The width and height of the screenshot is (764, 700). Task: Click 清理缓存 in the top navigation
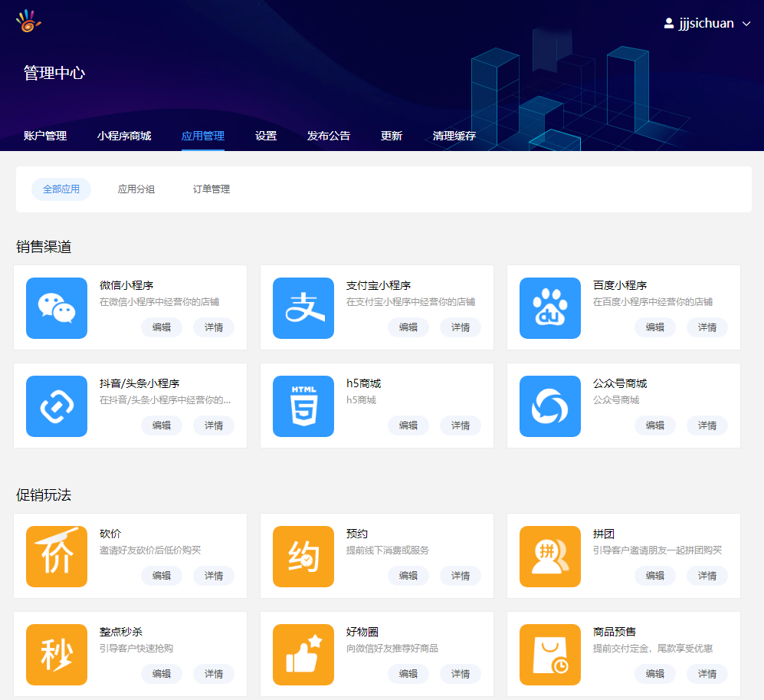click(454, 136)
